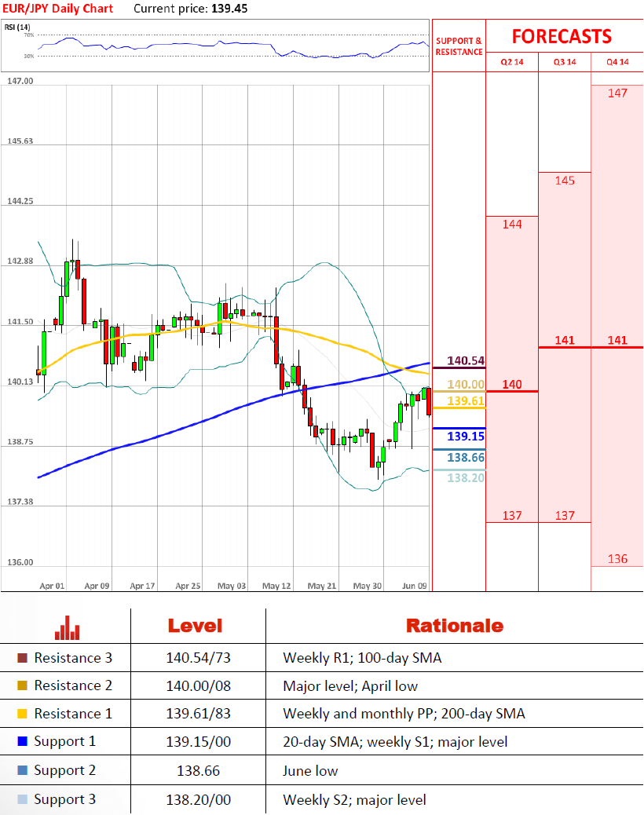Click rationale 'Weekly and monthly PP; 200-day SMA'

coord(404,714)
